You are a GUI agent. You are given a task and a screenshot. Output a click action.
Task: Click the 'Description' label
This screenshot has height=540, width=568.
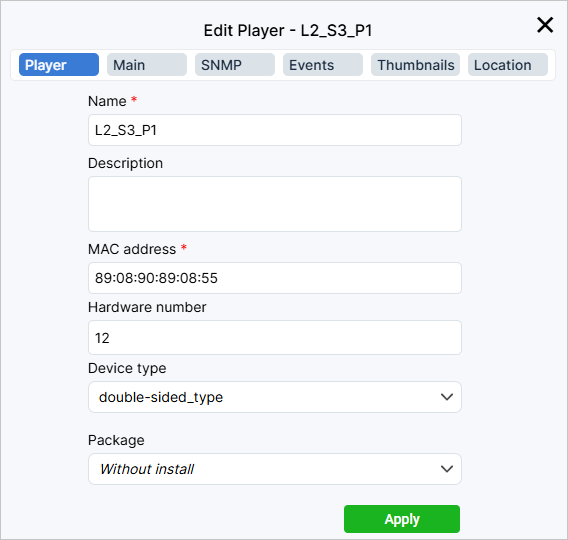(x=125, y=163)
